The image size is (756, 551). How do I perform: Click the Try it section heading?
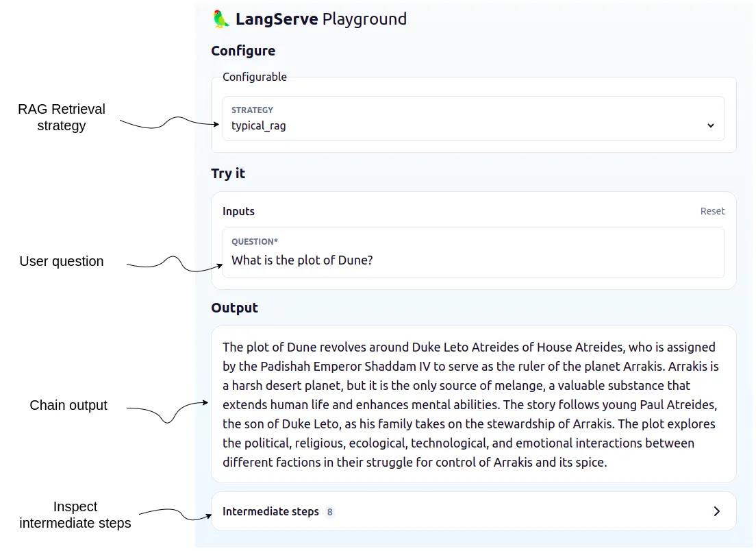point(228,173)
